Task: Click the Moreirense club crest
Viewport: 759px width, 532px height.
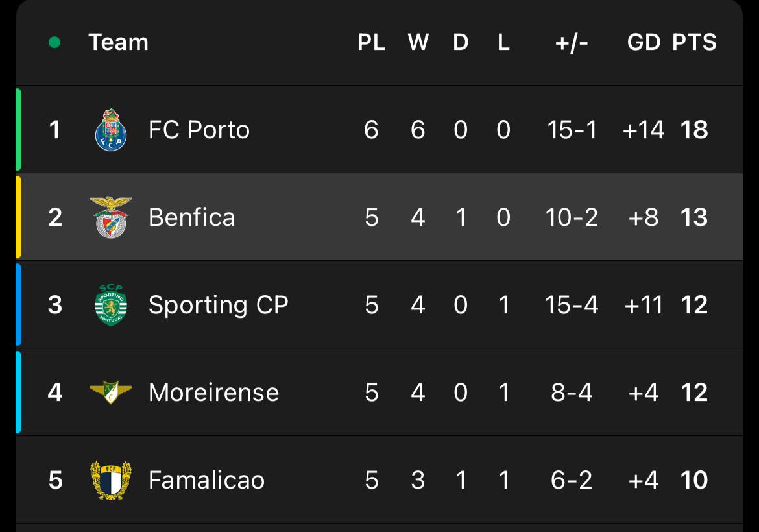Action: pyautogui.click(x=110, y=393)
